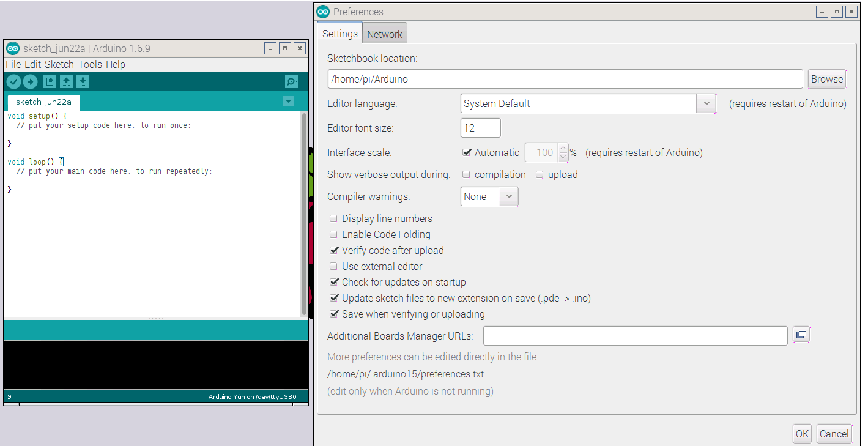The width and height of the screenshot is (868, 446).
Task: Click the 'void loop() {' code line
Action: (x=35, y=162)
